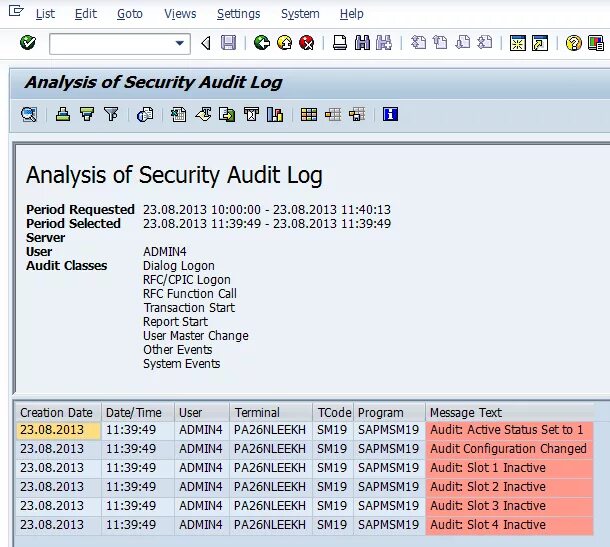Click the Change Layout grid icon
This screenshot has height=547, width=610.
(309, 114)
